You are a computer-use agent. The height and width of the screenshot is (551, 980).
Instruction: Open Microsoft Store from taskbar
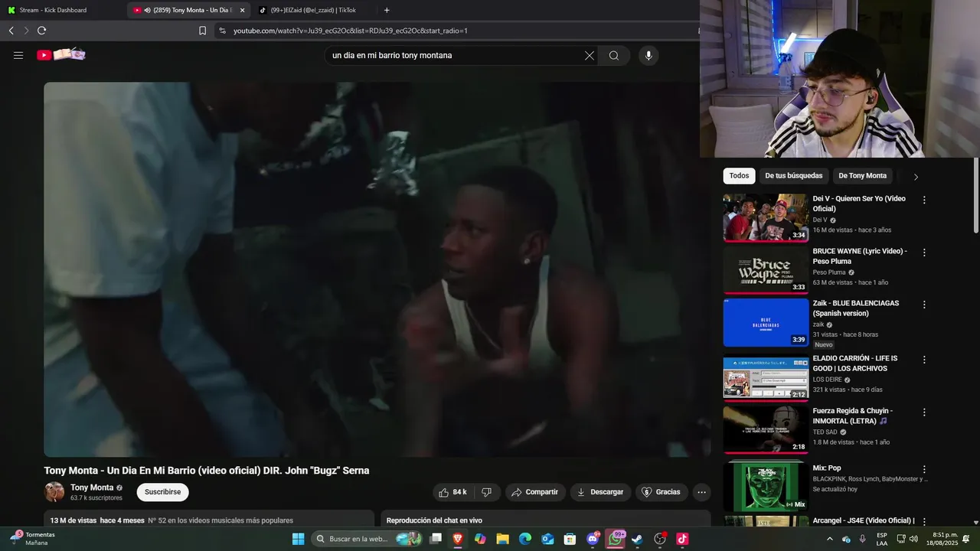pos(570,539)
